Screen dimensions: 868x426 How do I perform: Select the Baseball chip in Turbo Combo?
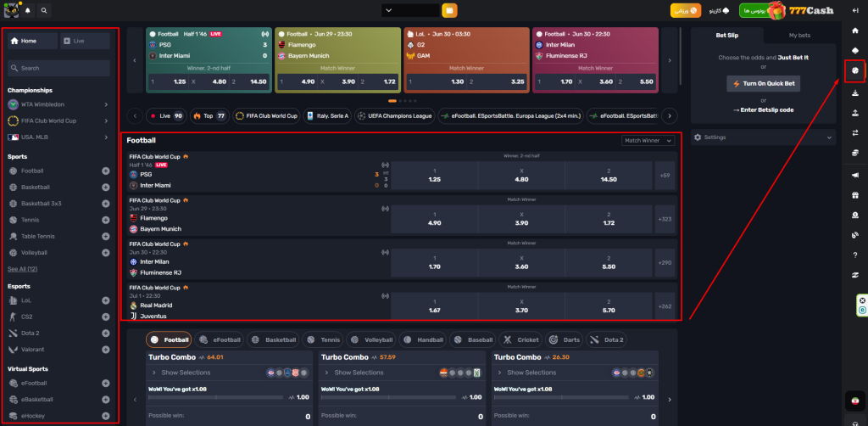click(473, 339)
